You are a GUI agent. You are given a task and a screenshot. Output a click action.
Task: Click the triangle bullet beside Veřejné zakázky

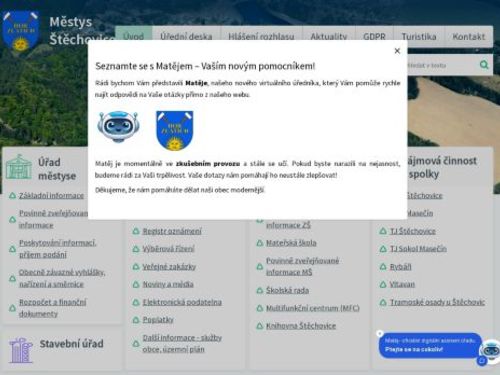136,267
